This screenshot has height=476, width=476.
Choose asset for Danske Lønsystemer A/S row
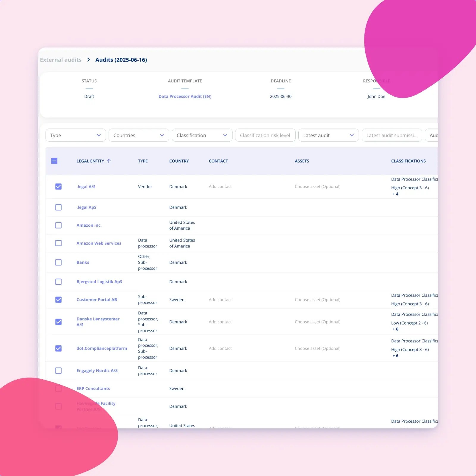pyautogui.click(x=318, y=322)
